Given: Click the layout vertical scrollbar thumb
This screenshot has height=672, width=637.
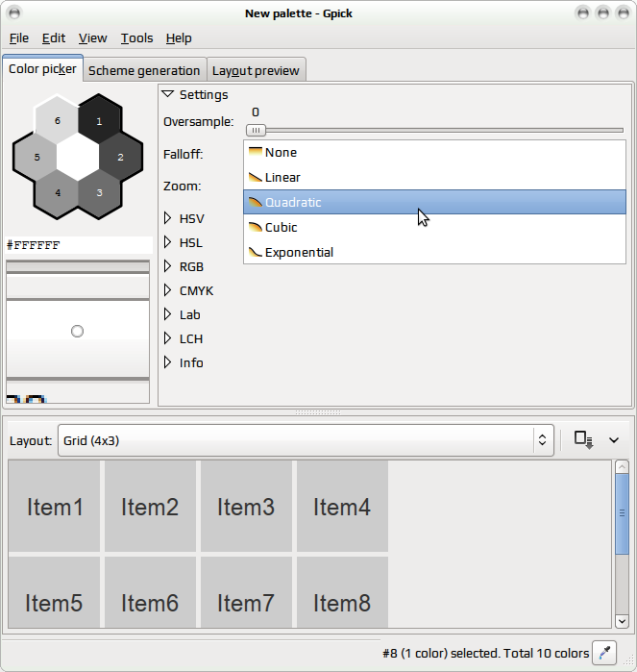Looking at the screenshot, I should (x=622, y=513).
